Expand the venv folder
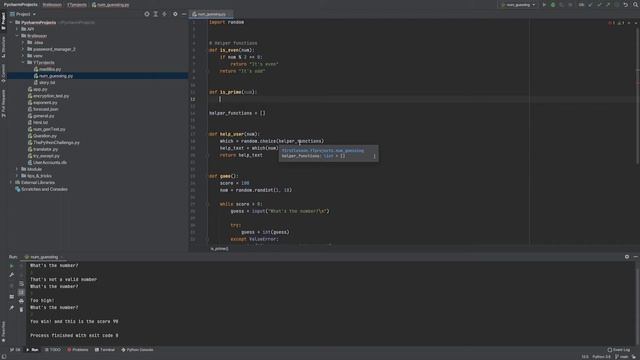 pos(23,56)
